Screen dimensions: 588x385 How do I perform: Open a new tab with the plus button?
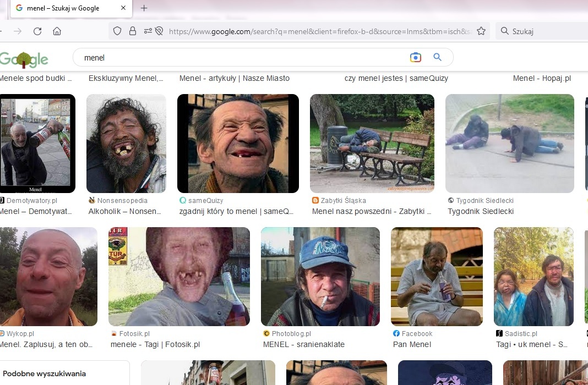click(x=144, y=8)
